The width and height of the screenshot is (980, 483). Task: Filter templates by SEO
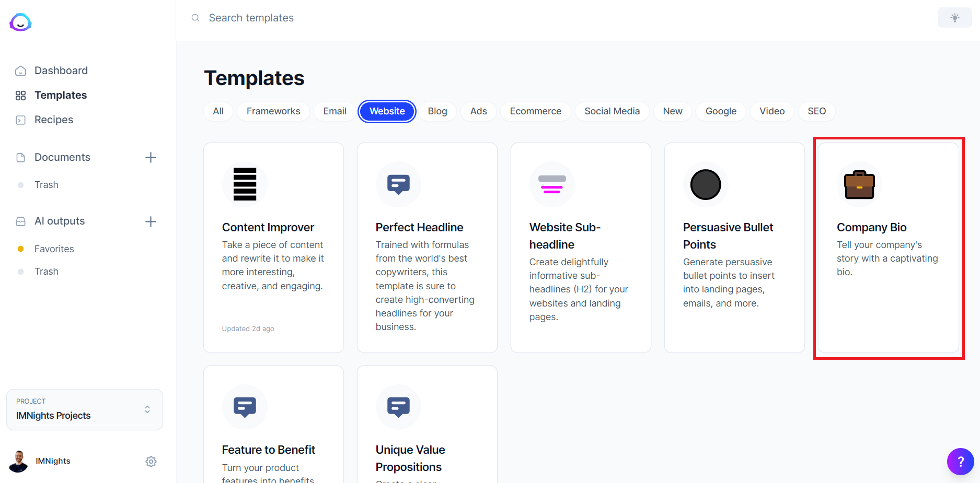pos(817,111)
